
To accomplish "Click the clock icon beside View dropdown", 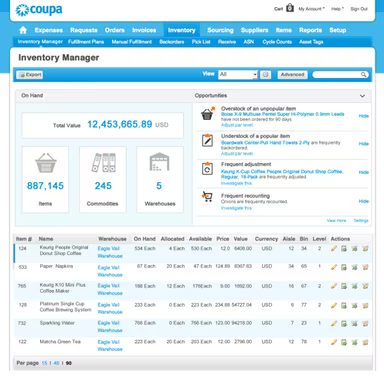I will (x=265, y=75).
